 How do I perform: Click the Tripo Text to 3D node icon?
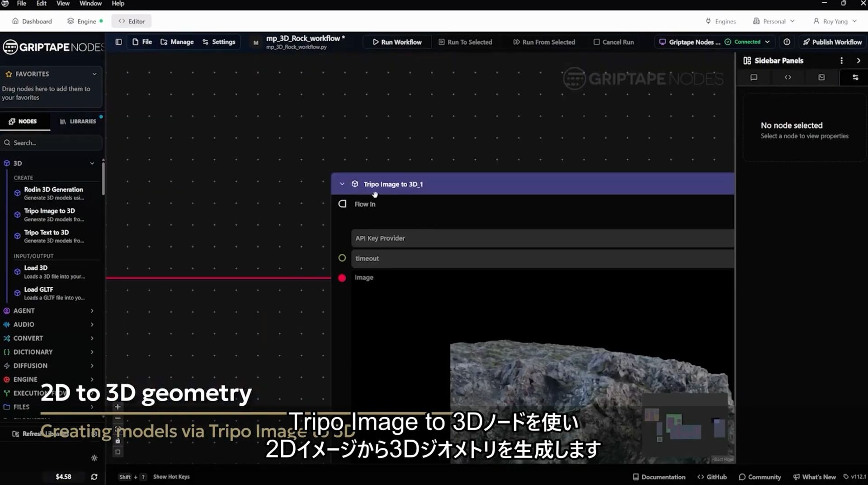pyautogui.click(x=17, y=236)
